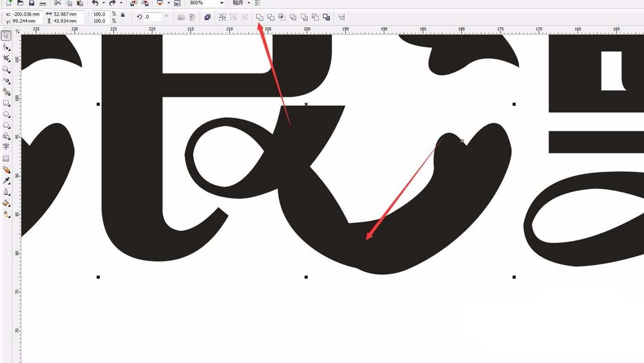The height and width of the screenshot is (363, 644).
Task: Click the bottom-right selection handle
Action: (514, 277)
